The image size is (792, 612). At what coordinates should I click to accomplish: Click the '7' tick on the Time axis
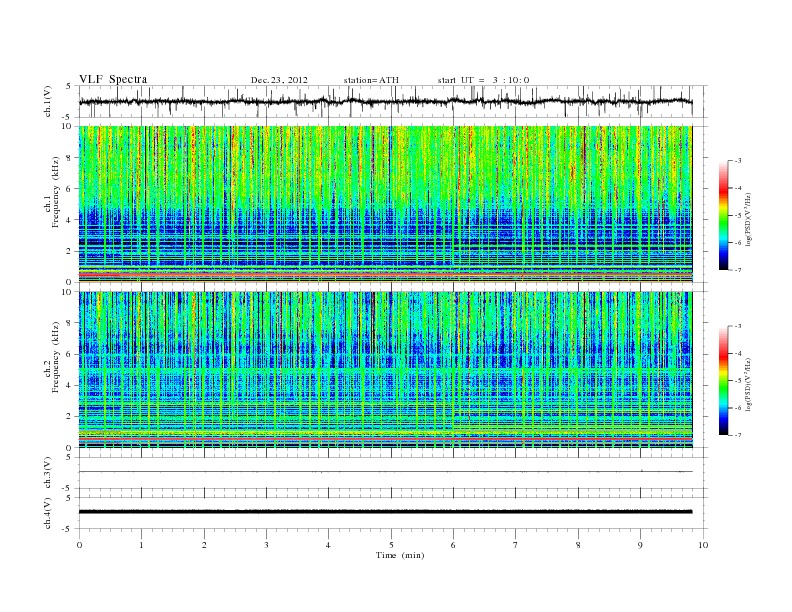pos(516,545)
